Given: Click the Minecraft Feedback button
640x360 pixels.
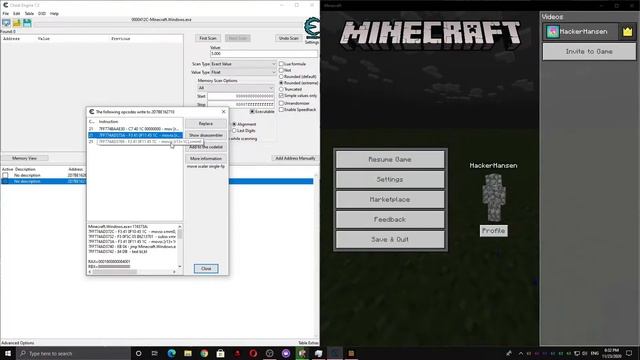Looking at the screenshot, I should coord(390,220).
